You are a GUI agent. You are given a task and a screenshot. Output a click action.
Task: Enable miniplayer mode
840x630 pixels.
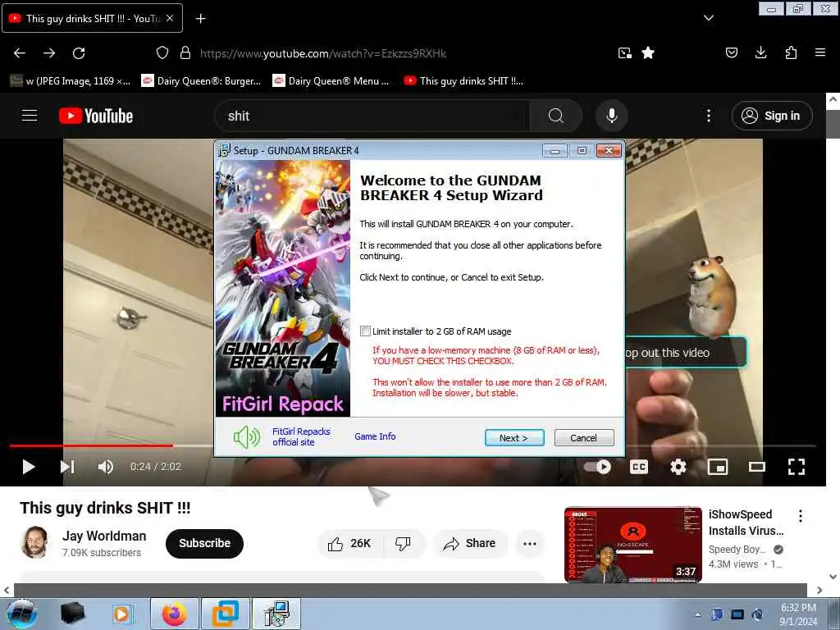[717, 467]
